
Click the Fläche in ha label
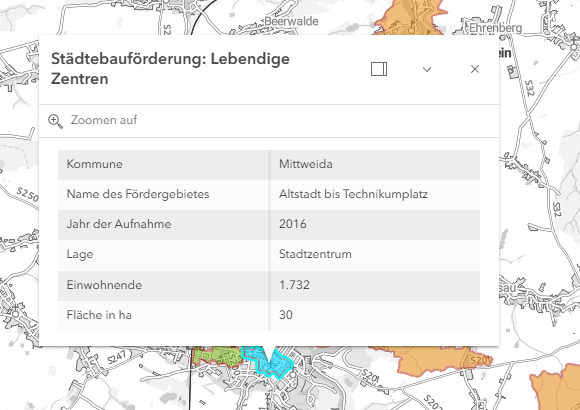coord(99,315)
